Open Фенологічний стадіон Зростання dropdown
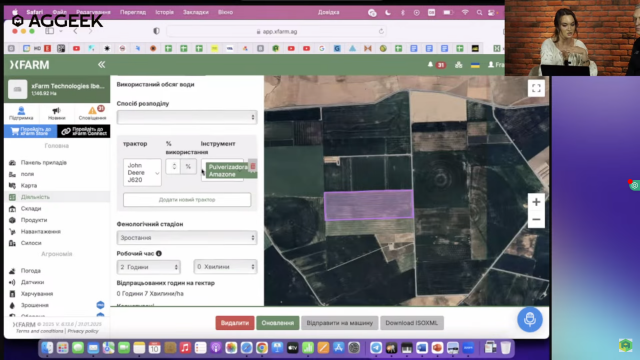Viewport: 640px width, 360px height. pyautogui.click(x=187, y=238)
